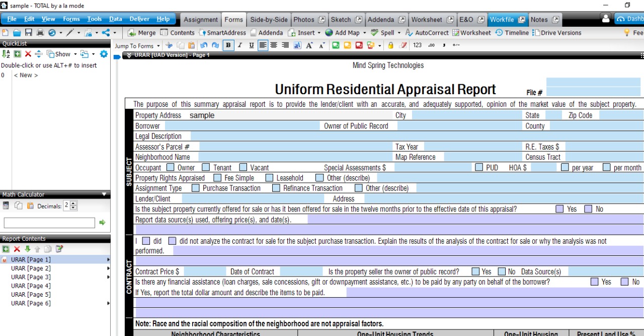Insert a green comment bubble
Viewport: 644px width, 336px height.
tap(336, 45)
